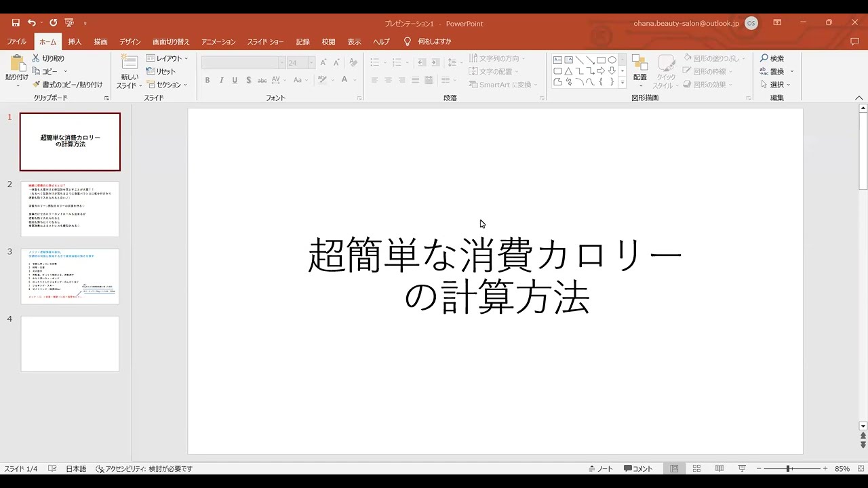Screen dimensions: 868x488
Task: Click the Save icon in title bar
Action: click(16, 23)
